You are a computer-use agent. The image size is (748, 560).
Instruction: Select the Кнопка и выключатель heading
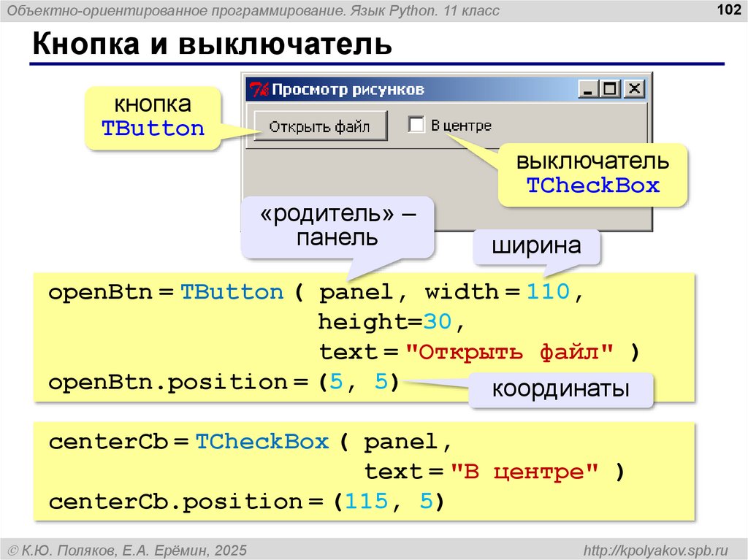[x=211, y=45]
